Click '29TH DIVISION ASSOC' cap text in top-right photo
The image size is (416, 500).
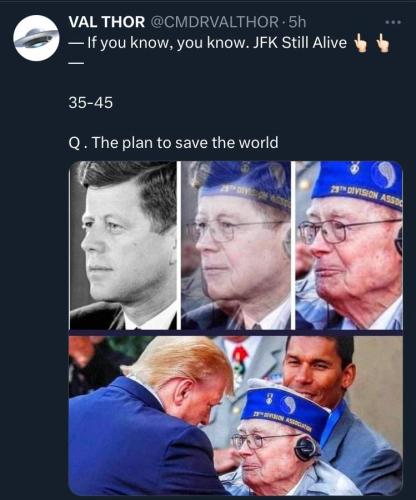point(366,195)
